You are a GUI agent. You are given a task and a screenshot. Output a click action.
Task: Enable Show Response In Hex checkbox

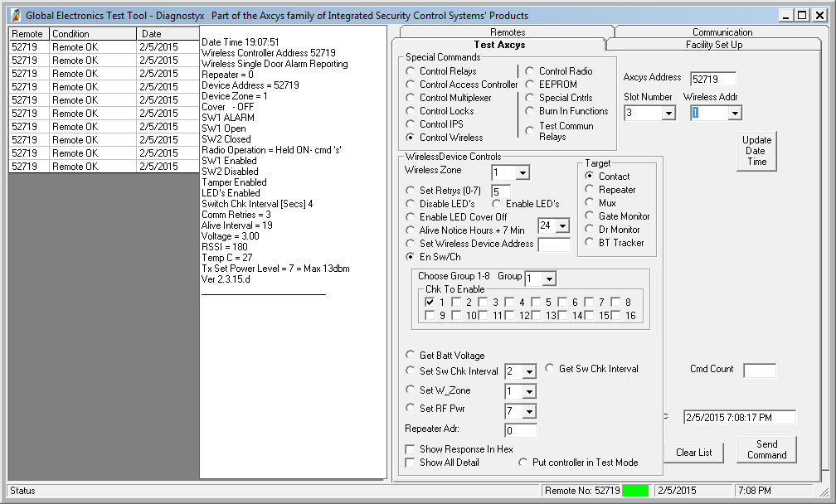click(x=410, y=449)
